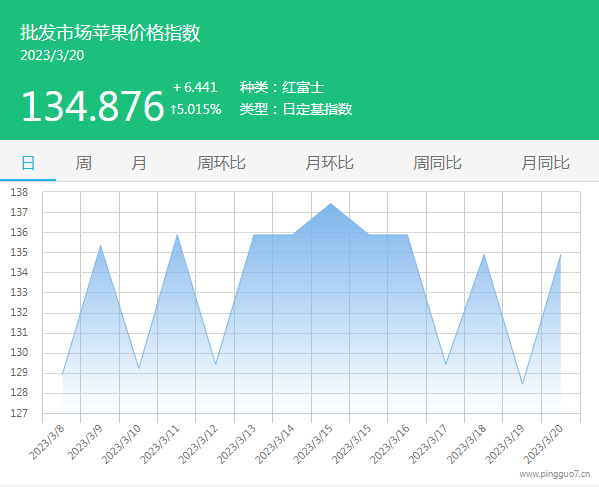Click the y-axis label 135

(19, 252)
